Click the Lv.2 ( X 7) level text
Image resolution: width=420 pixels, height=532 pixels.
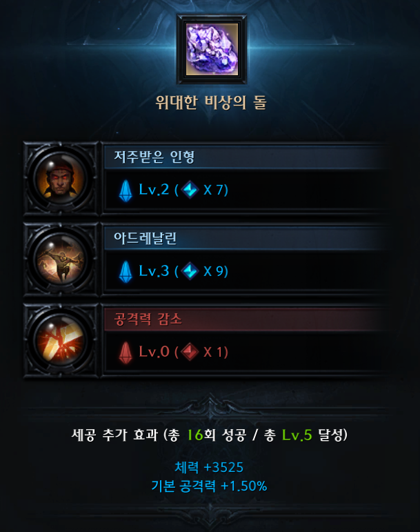(183, 189)
